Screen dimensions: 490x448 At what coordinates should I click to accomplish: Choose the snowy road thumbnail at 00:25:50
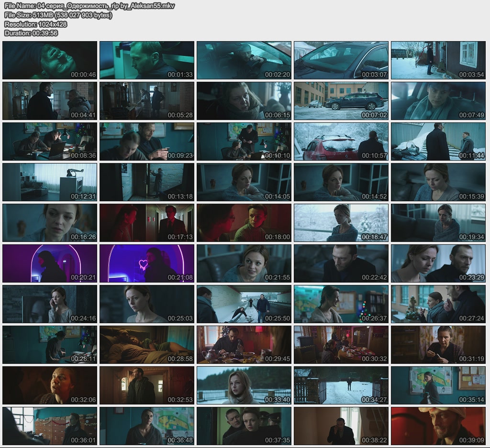(x=244, y=304)
